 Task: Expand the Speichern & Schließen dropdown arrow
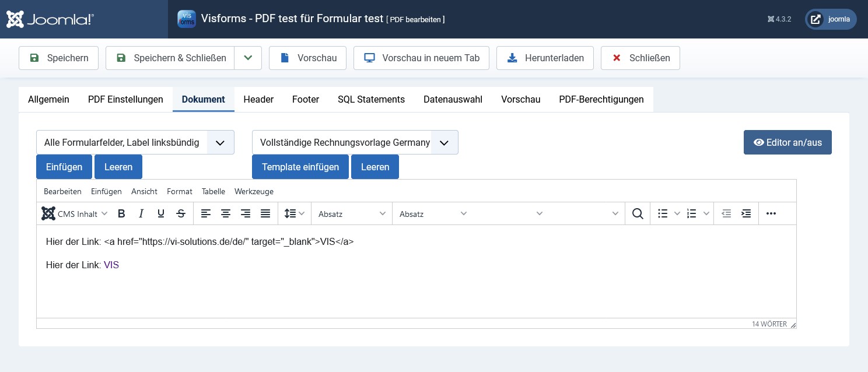[248, 58]
